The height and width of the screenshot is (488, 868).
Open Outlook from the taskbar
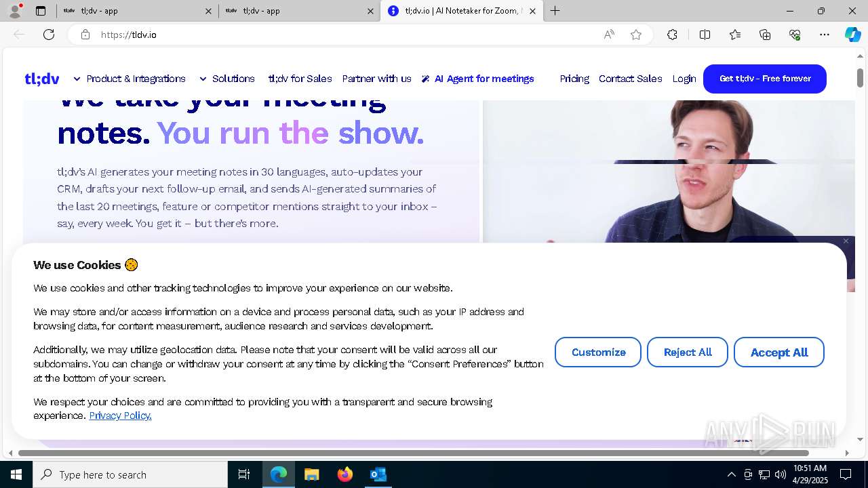point(378,474)
